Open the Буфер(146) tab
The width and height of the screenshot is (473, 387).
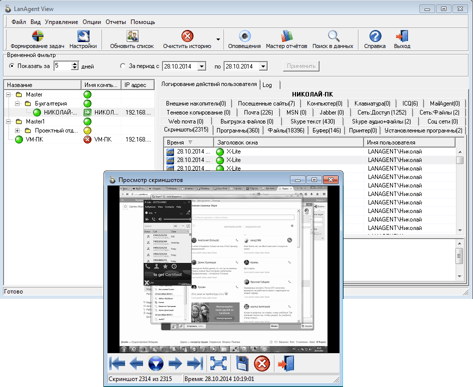(327, 131)
